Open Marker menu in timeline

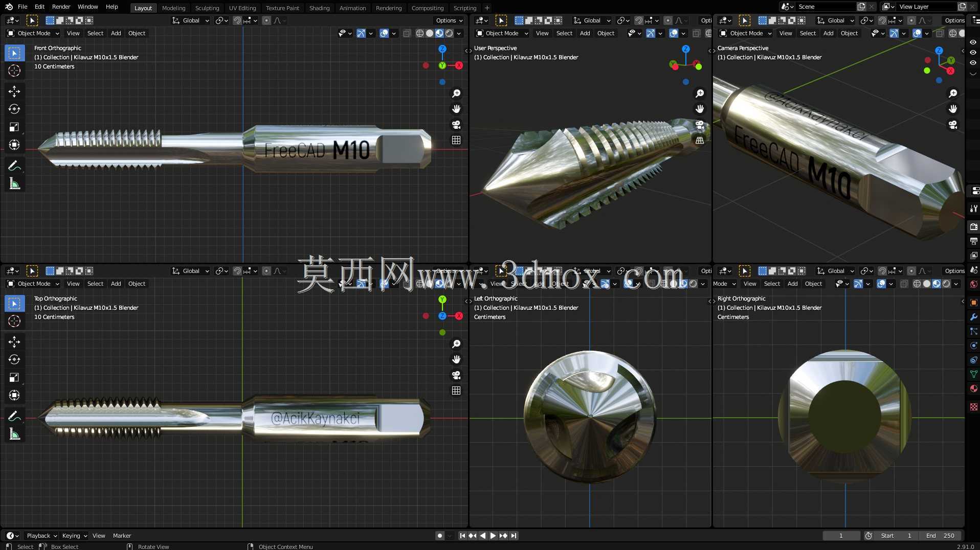122,536
